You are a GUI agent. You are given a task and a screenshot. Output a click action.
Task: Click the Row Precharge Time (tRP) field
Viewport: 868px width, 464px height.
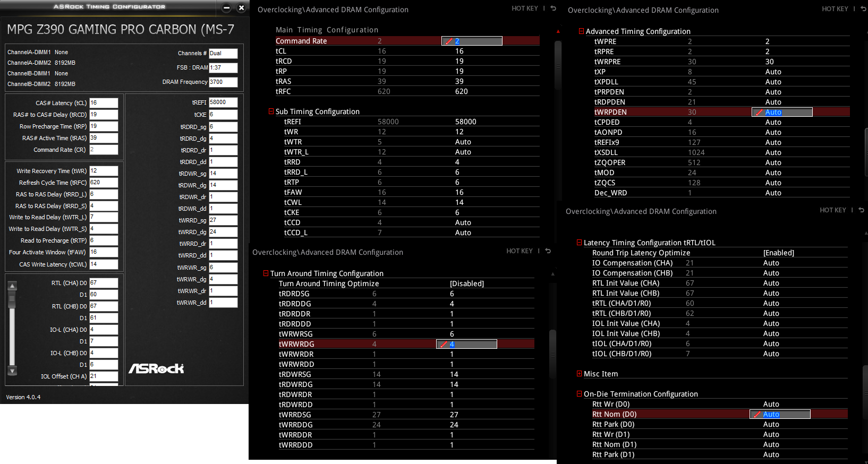pyautogui.click(x=104, y=126)
